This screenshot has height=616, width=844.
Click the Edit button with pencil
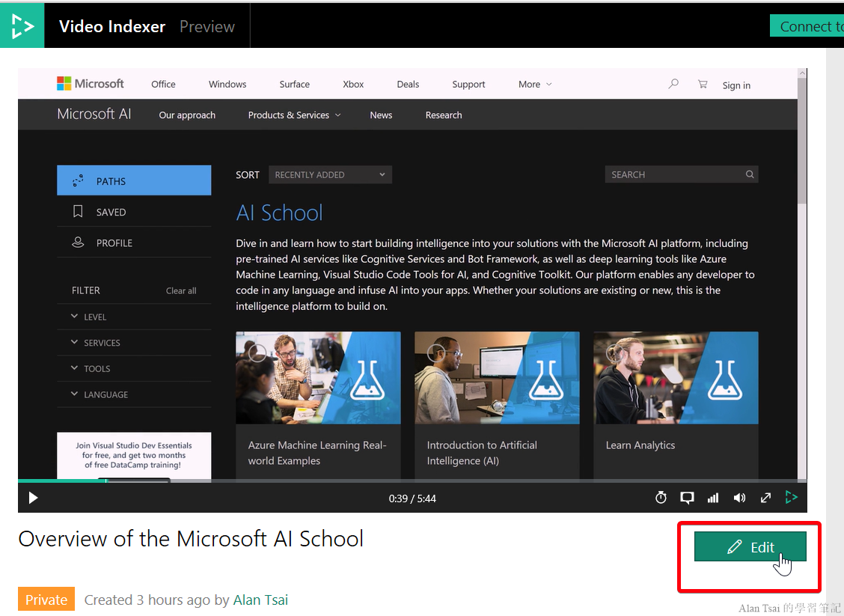click(x=750, y=547)
